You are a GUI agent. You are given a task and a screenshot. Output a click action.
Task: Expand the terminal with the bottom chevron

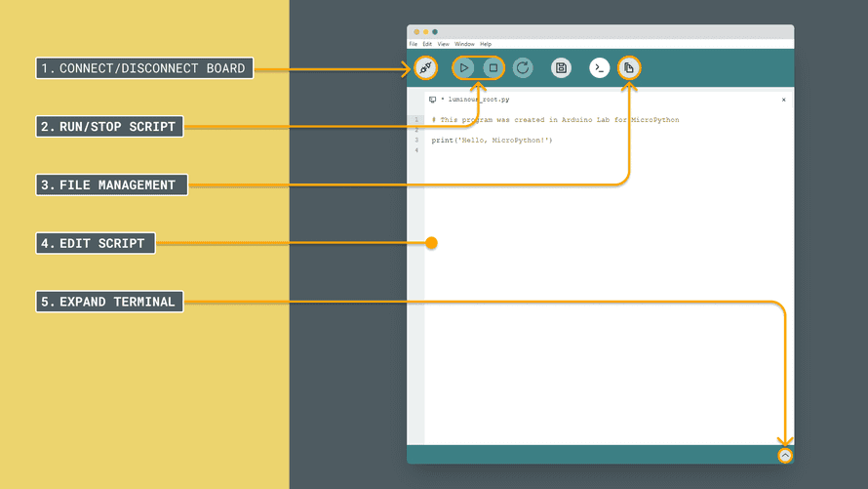pos(785,455)
